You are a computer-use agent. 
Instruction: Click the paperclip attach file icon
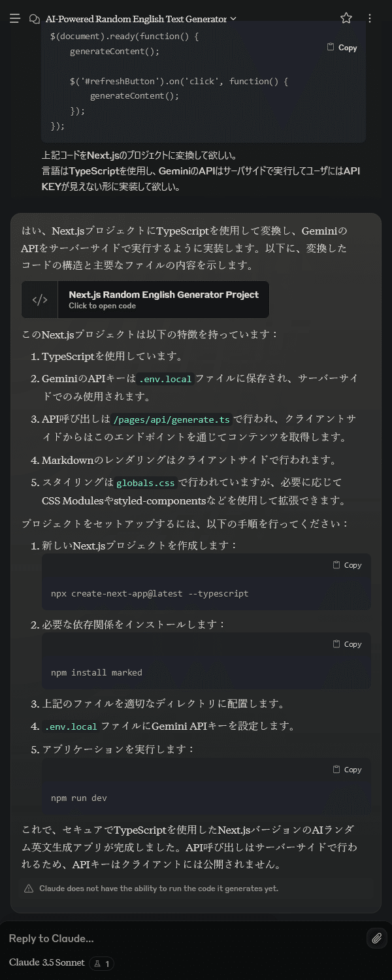377,938
